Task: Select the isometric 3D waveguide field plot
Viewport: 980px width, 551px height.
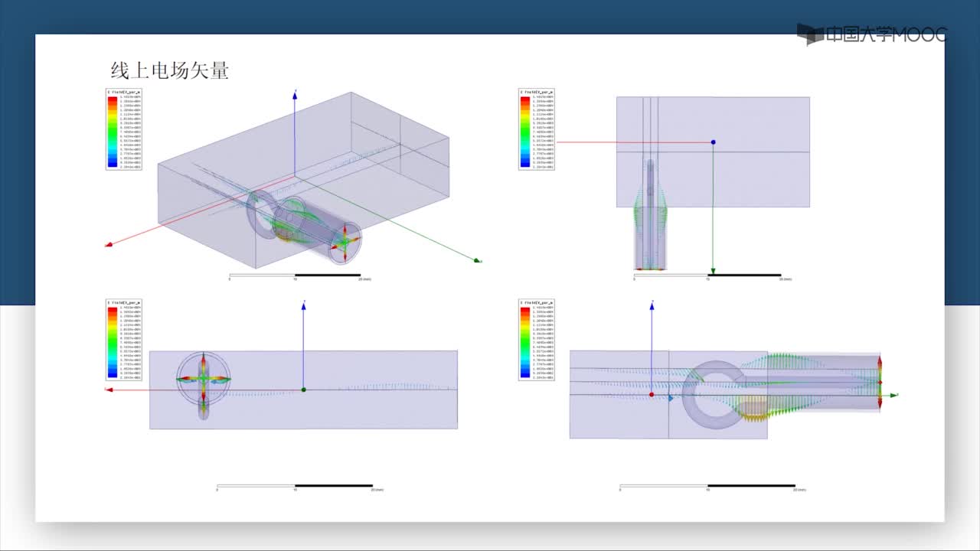Action: [x=294, y=179]
